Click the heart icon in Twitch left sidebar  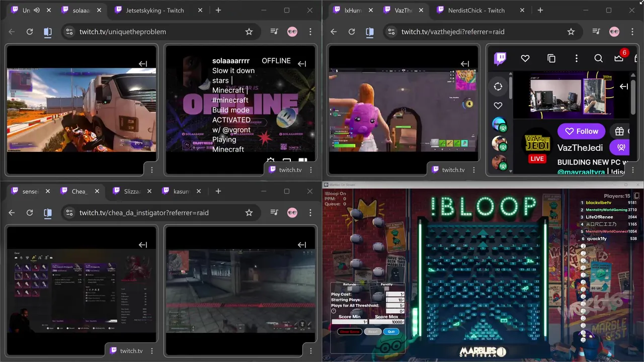[x=498, y=106]
